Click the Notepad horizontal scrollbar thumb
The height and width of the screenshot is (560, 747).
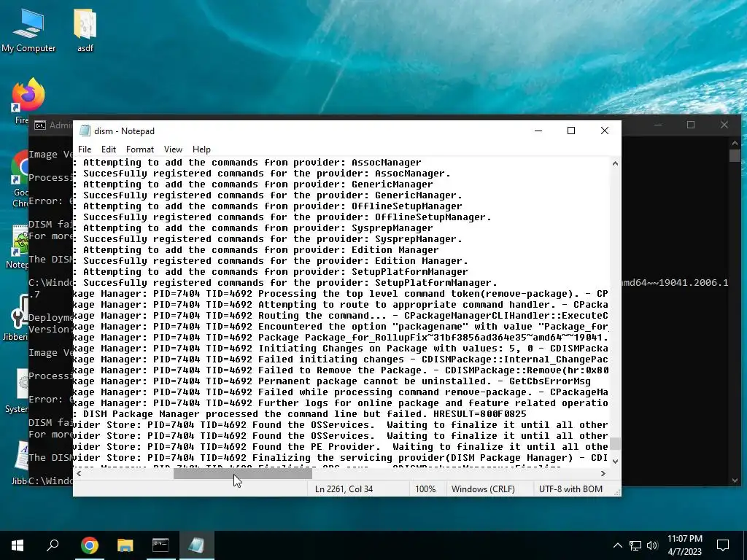242,473
